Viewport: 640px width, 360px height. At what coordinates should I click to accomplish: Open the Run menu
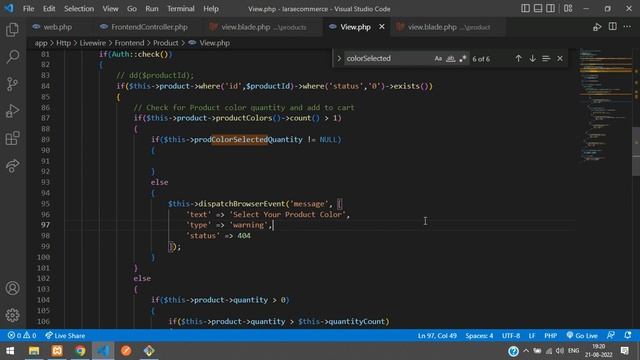pyautogui.click(x=152, y=9)
